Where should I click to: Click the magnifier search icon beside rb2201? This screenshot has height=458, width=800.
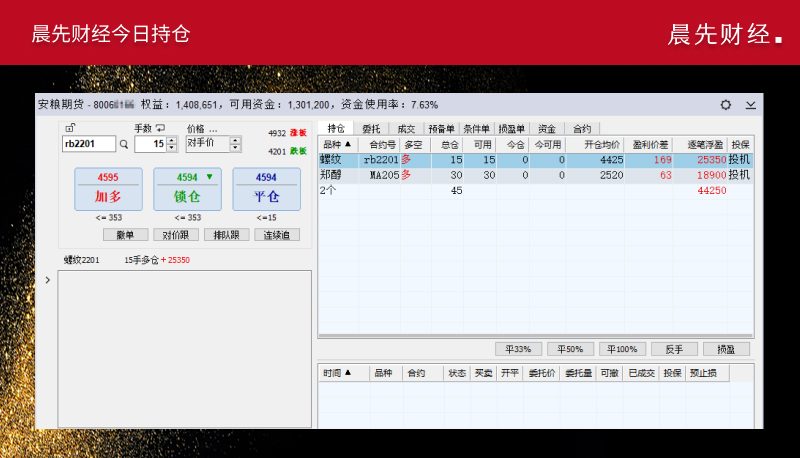click(124, 144)
